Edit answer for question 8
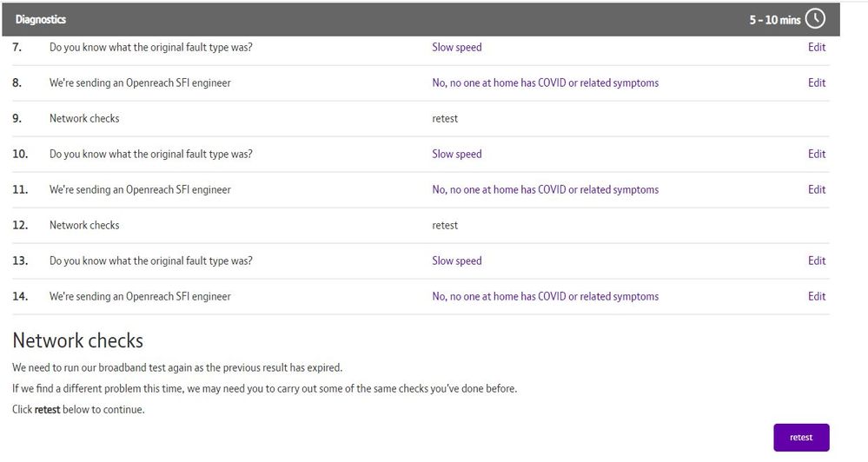868x462 pixels. 817,83
